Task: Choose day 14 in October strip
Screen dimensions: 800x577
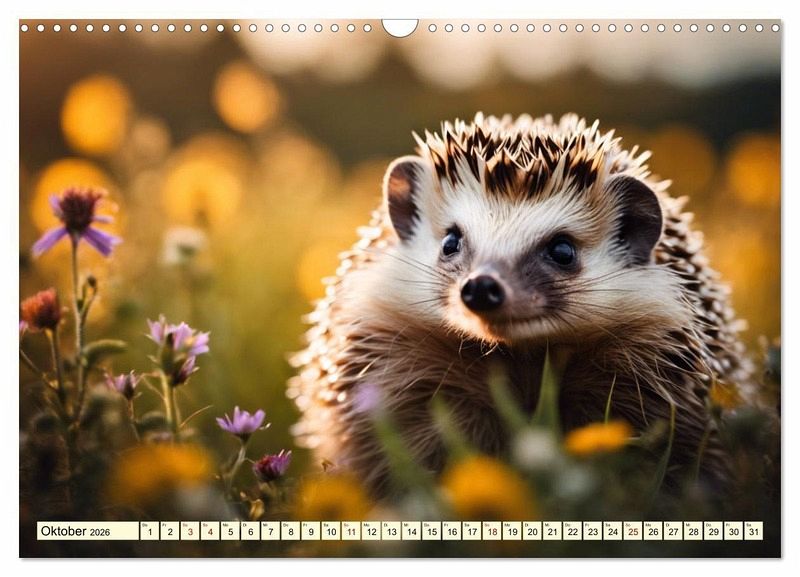Action: 411,531
